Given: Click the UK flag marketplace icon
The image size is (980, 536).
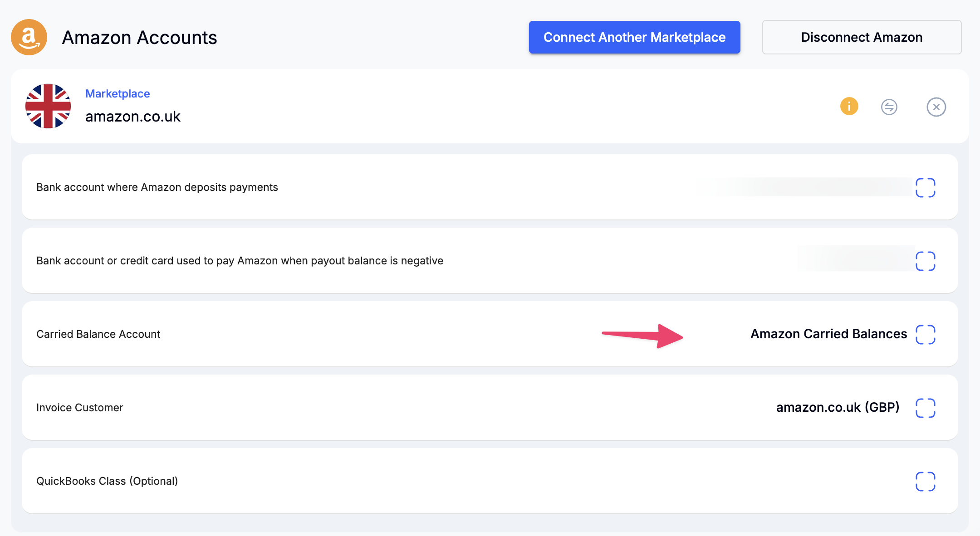Looking at the screenshot, I should tap(48, 106).
